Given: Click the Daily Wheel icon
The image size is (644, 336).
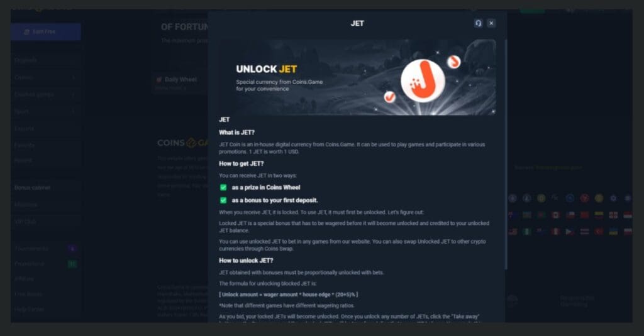Looking at the screenshot, I should coord(159,80).
